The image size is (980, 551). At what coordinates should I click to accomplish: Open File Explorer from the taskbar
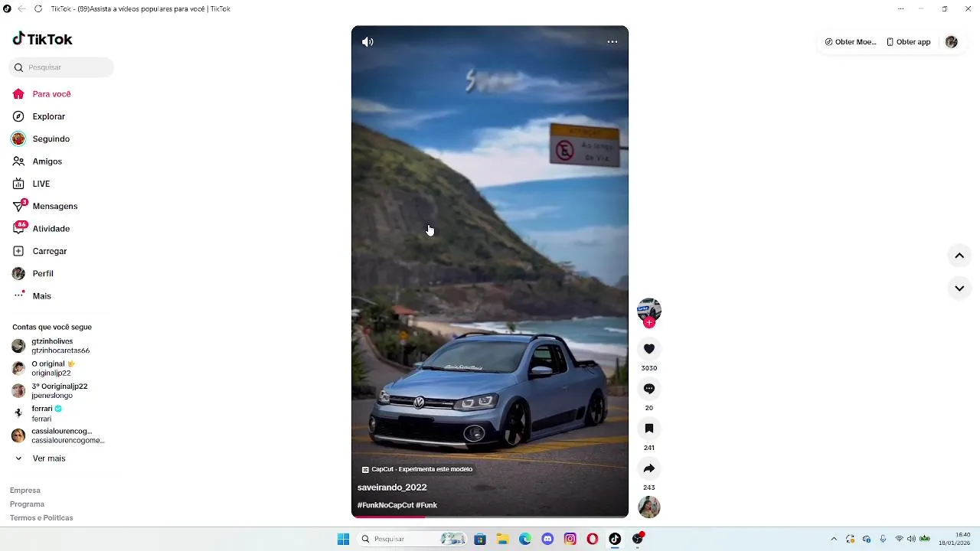coord(503,540)
